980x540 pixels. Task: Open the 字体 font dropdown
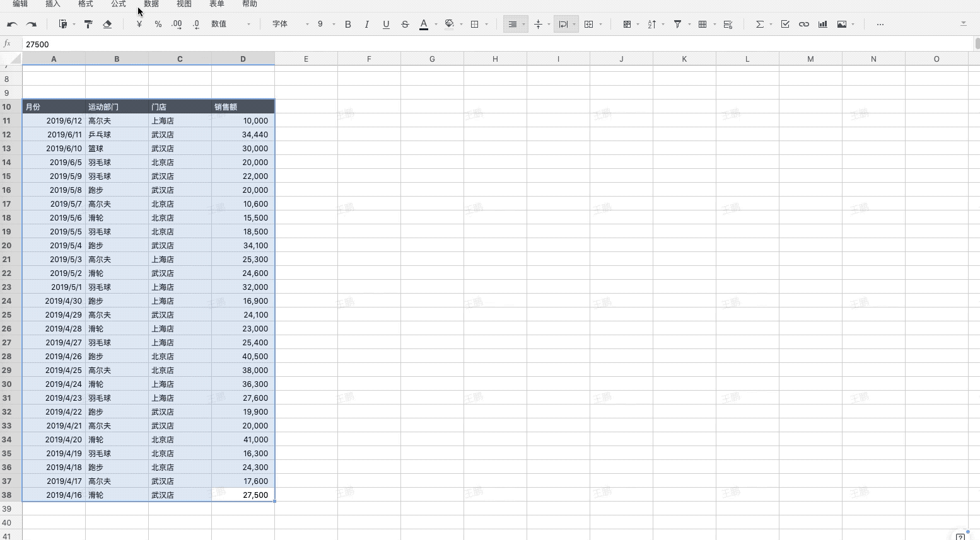click(x=290, y=25)
